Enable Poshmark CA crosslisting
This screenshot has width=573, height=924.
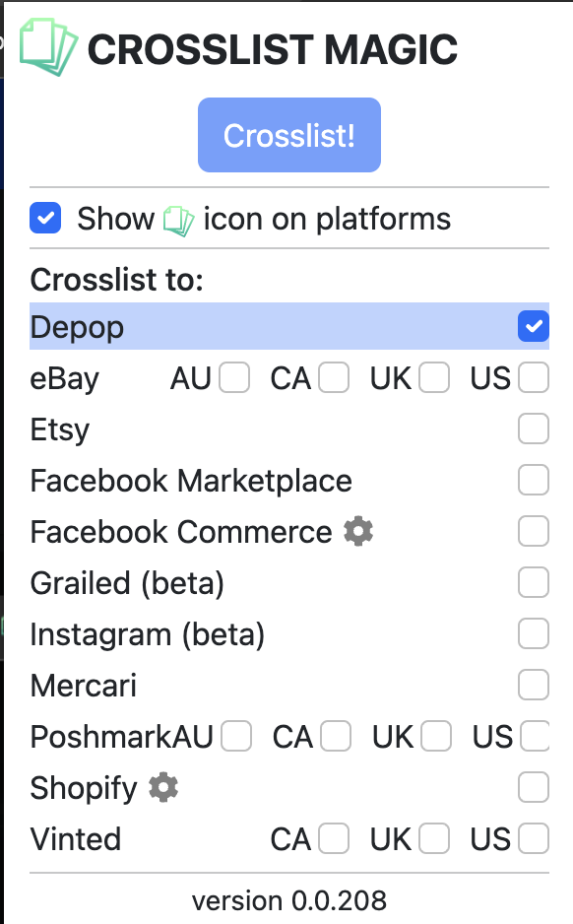pos(335,736)
